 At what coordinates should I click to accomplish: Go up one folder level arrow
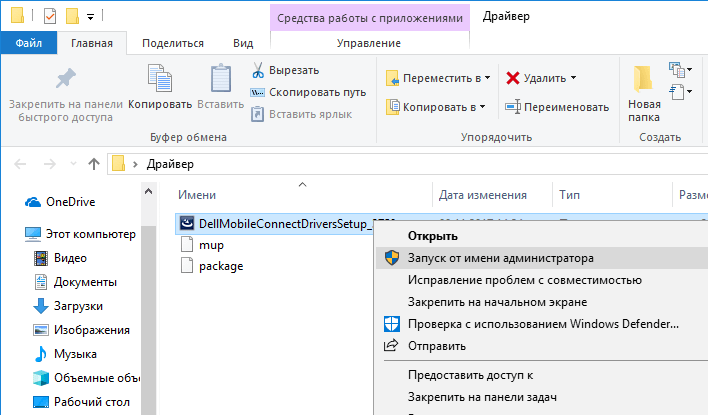pos(93,164)
